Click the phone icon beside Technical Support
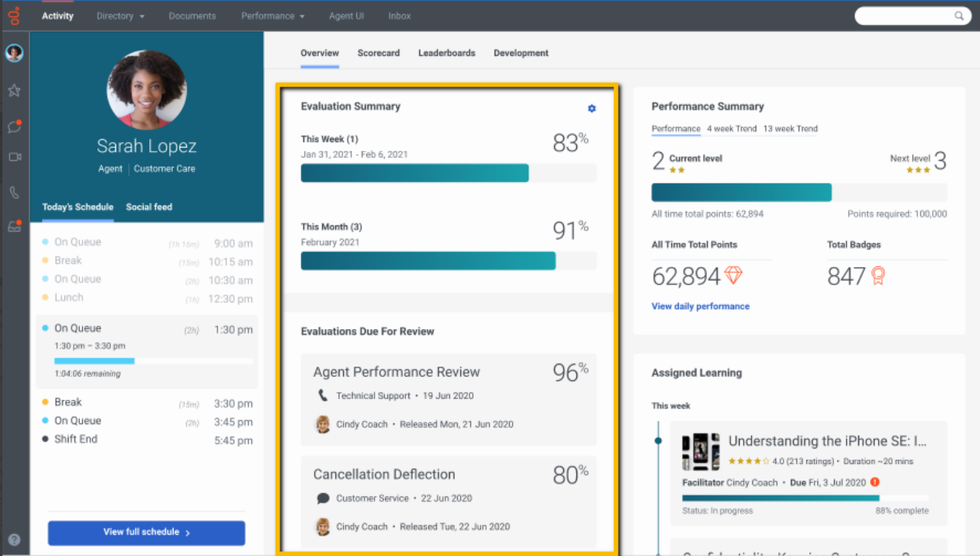 coord(323,395)
